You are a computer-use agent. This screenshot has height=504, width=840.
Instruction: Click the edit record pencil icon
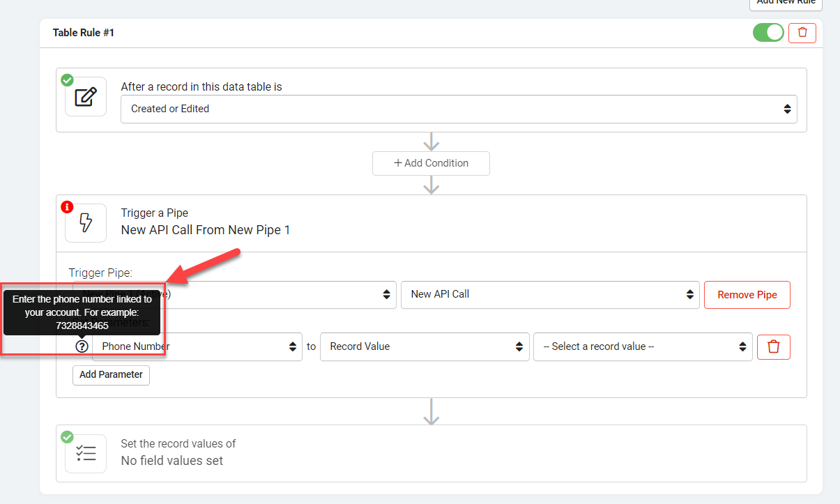tap(86, 97)
